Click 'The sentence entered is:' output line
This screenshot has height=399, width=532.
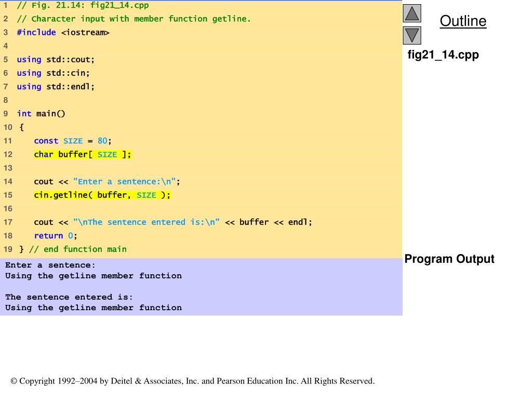[x=69, y=297]
